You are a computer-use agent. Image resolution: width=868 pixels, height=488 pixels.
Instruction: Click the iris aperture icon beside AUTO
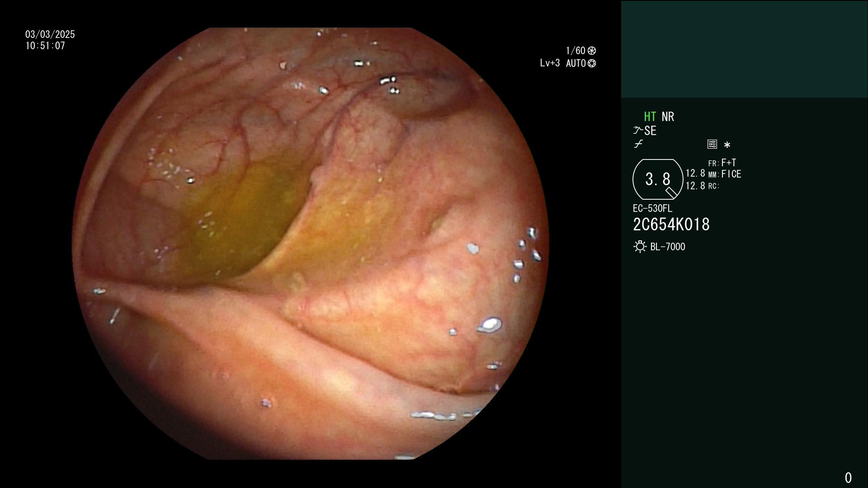click(x=592, y=63)
